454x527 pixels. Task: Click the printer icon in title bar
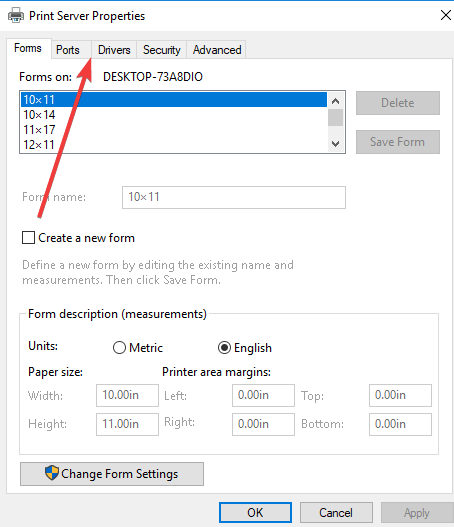click(x=16, y=15)
